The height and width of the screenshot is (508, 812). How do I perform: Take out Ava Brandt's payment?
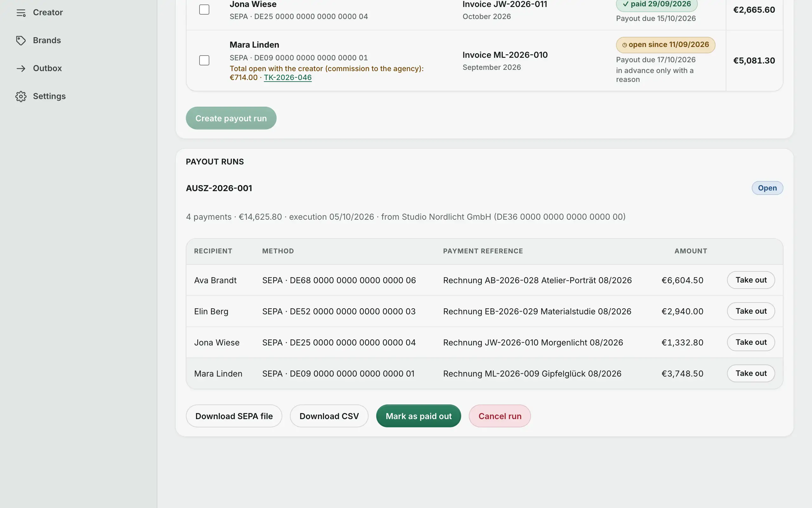(751, 280)
